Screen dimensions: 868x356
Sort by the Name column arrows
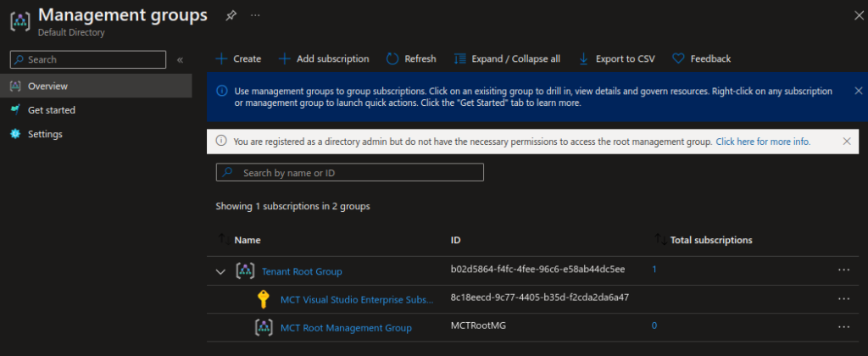pos(224,239)
